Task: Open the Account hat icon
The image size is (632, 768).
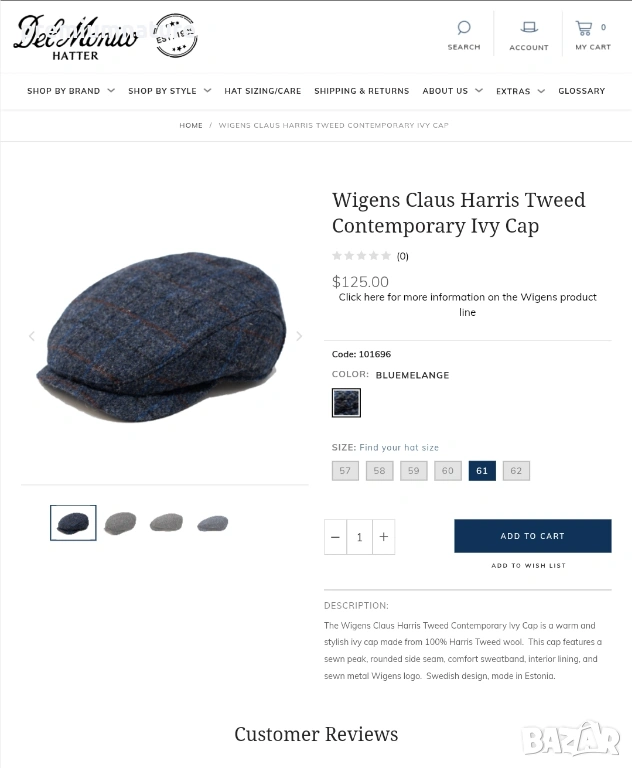Action: (529, 27)
